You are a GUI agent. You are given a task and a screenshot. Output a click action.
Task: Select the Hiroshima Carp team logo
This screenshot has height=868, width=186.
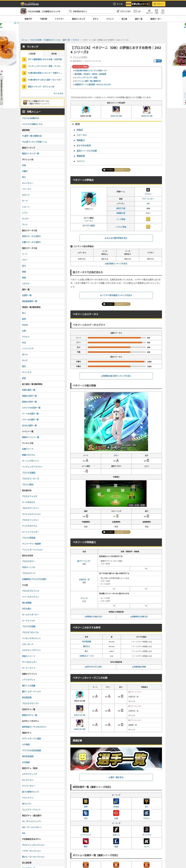pyautogui.click(x=116, y=813)
